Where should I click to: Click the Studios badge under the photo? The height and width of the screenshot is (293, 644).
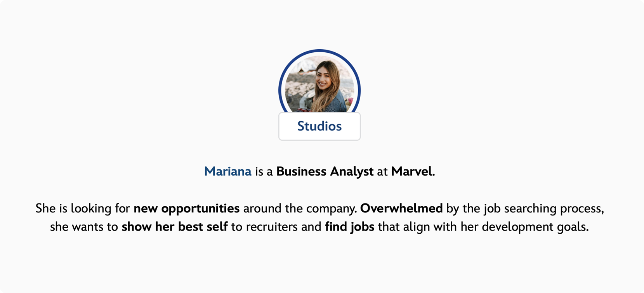(x=319, y=126)
